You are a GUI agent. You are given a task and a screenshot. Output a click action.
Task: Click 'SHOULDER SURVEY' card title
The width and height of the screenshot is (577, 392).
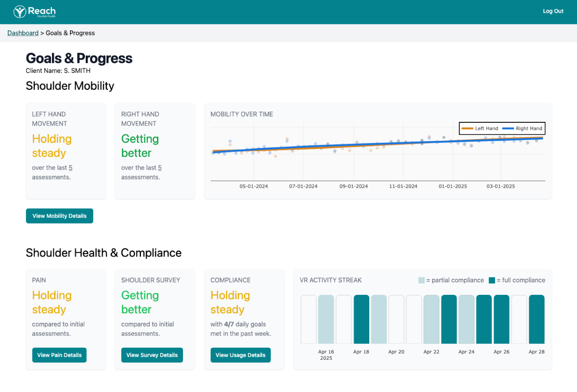(x=151, y=280)
